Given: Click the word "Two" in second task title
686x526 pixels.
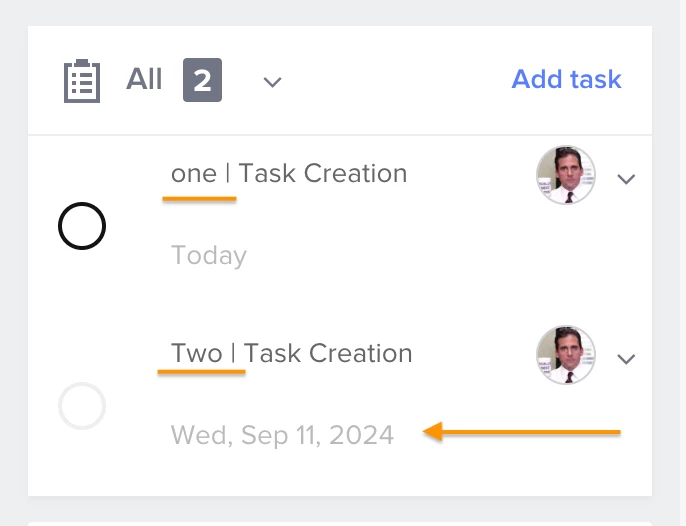Looking at the screenshot, I should click(x=197, y=354).
